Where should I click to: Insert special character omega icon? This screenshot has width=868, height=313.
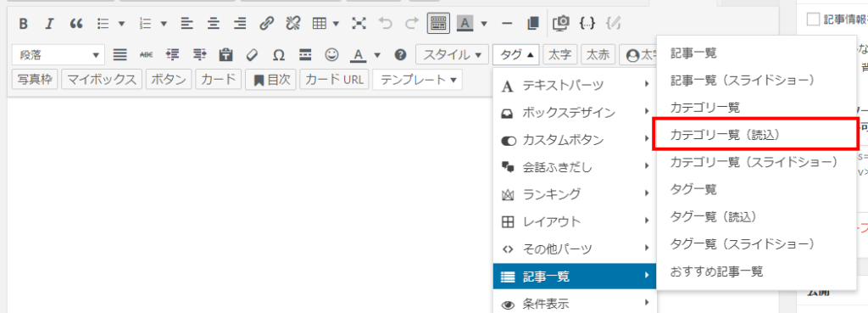click(279, 54)
